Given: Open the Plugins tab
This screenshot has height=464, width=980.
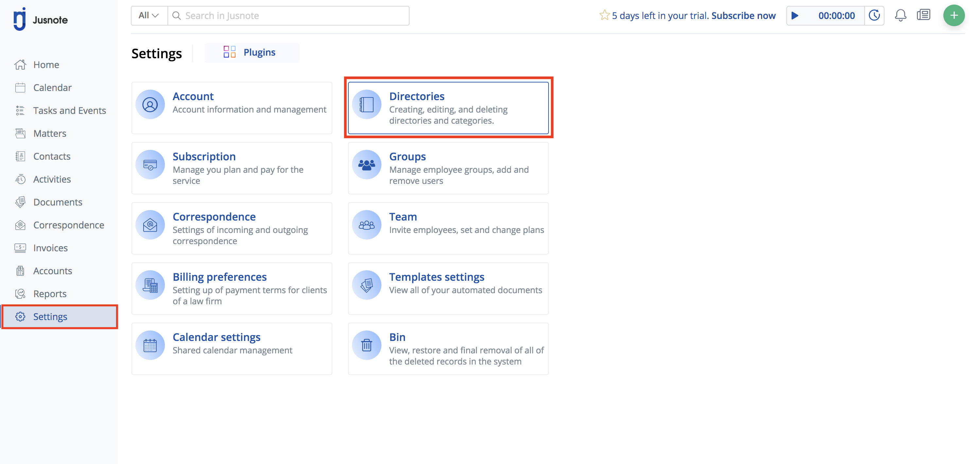Looking at the screenshot, I should 252,53.
